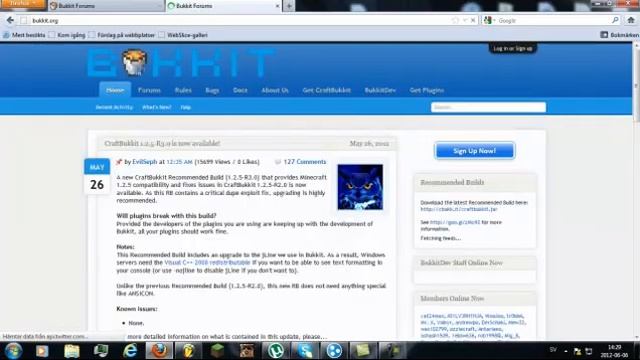This screenshot has width=640, height=360.
Task: Open the EvilSeph author profile link
Action: 144,162
